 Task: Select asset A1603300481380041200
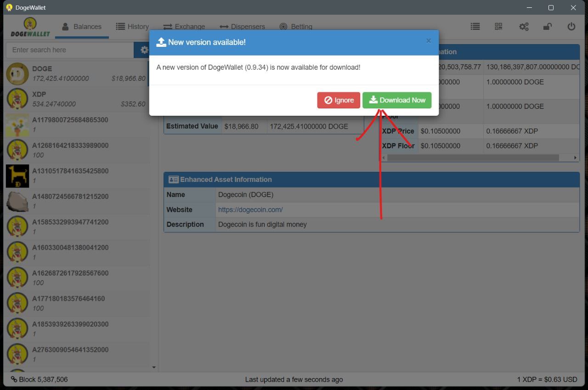78,252
